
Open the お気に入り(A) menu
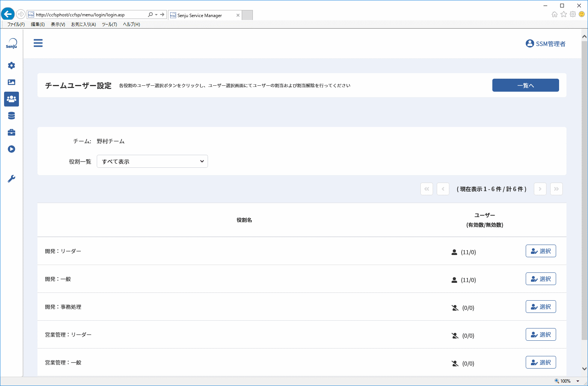[x=83, y=24]
